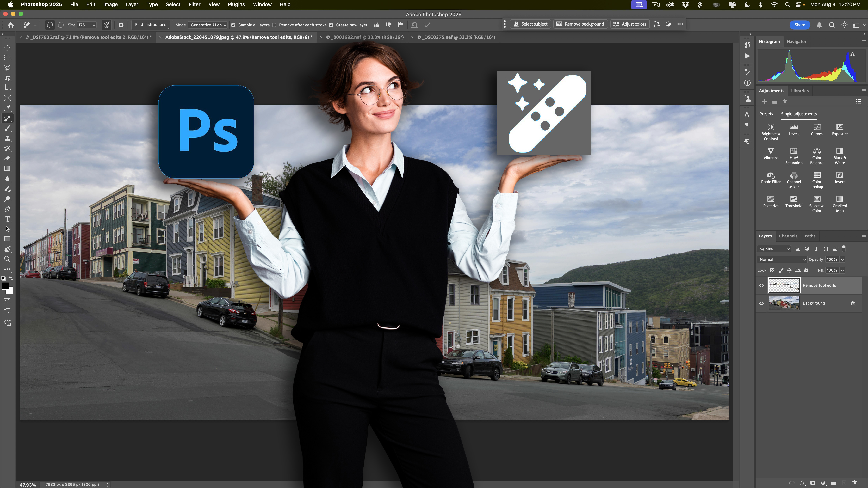Screen dimensions: 868x488
Task: Open the brush Size dropdown
Action: point(94,25)
